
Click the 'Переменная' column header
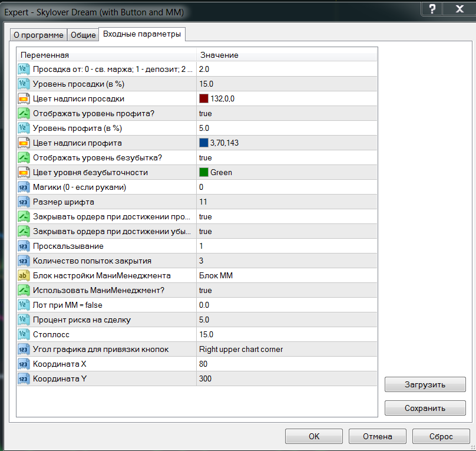(107, 55)
